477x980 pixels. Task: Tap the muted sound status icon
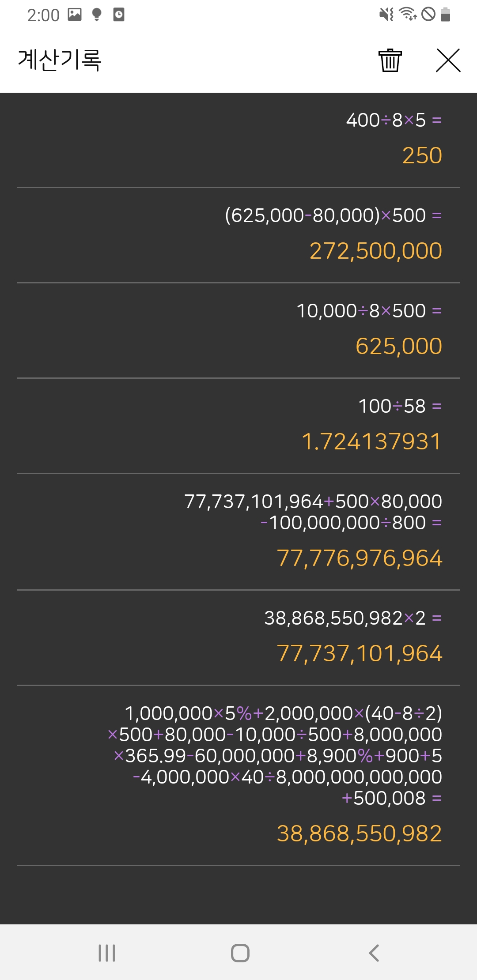pyautogui.click(x=386, y=15)
